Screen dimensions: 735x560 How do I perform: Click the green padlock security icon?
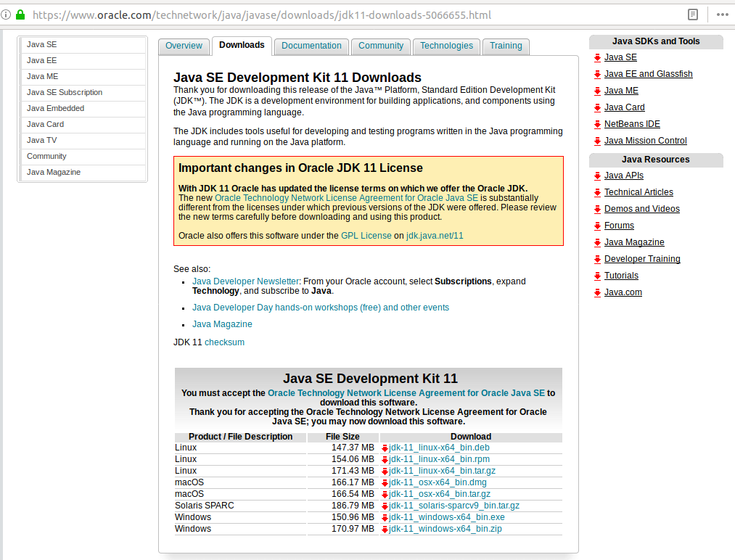[20, 15]
